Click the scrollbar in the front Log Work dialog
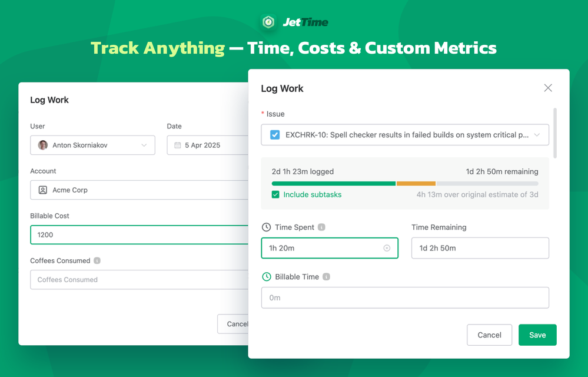 tap(555, 133)
